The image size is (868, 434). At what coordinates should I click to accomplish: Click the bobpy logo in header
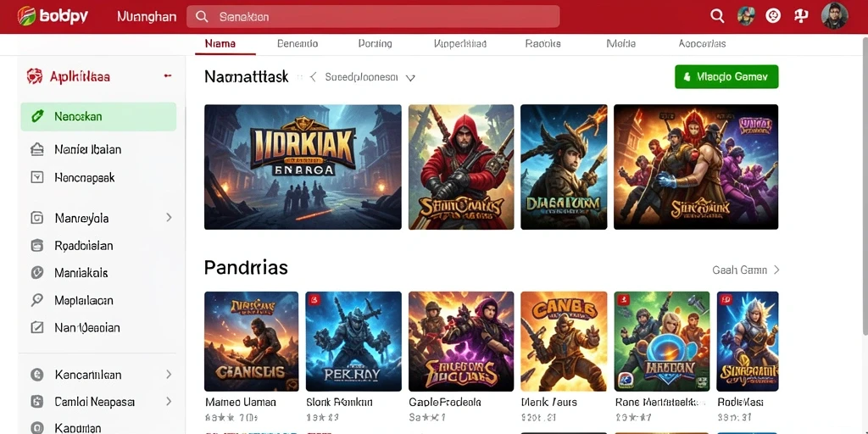point(53,16)
